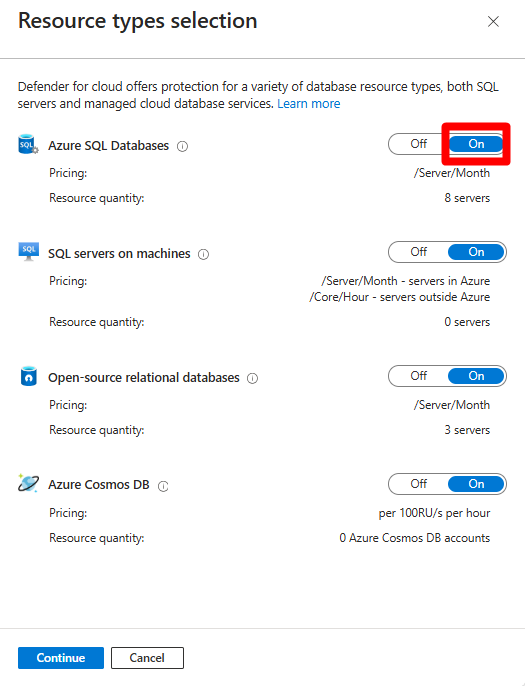Turn Azure SQL Databases protection Off
The image size is (525, 686).
pyautogui.click(x=418, y=144)
